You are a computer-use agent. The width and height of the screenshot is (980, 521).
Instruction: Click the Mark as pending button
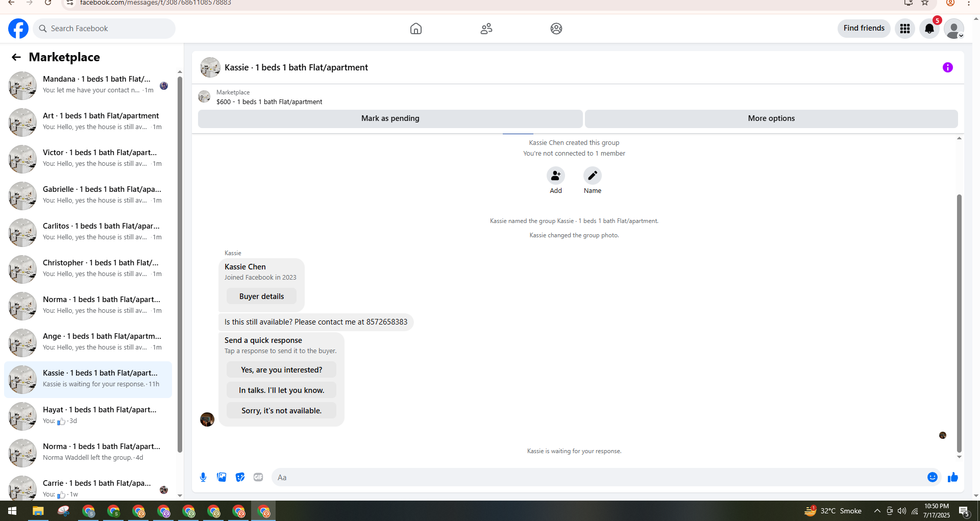[390, 118]
